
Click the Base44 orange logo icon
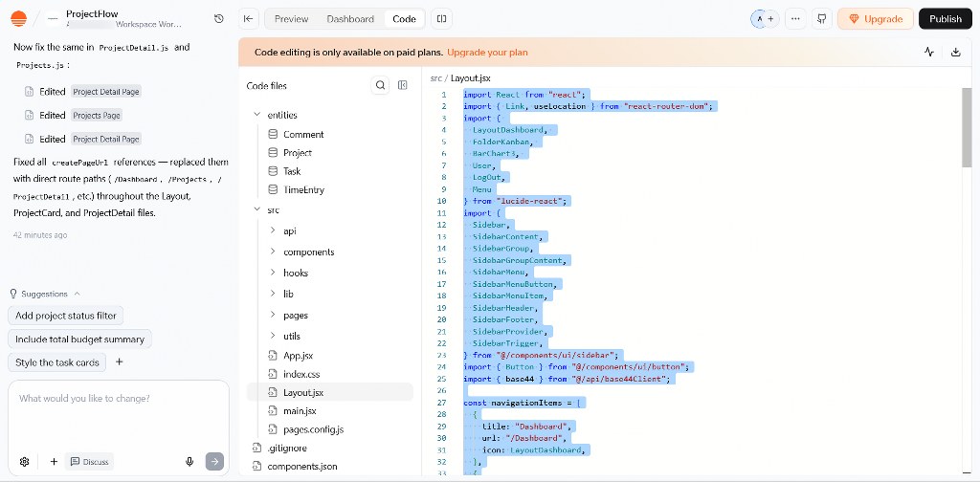[x=19, y=19]
